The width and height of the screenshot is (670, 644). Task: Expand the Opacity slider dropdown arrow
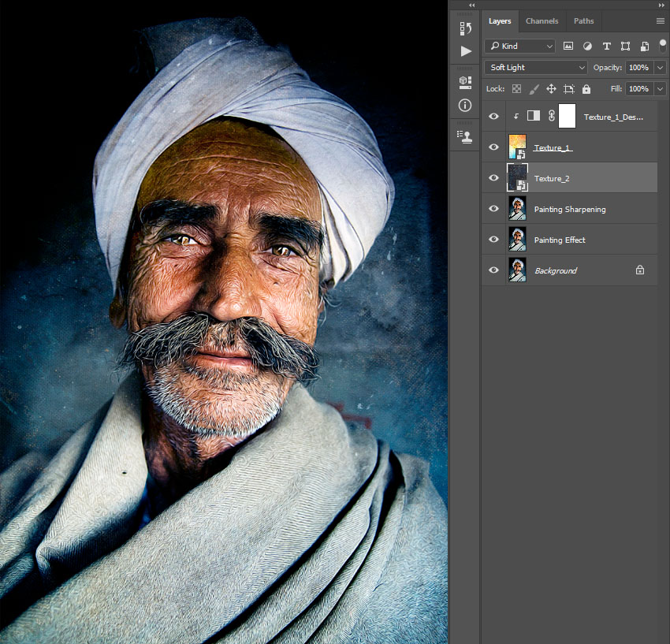[660, 68]
